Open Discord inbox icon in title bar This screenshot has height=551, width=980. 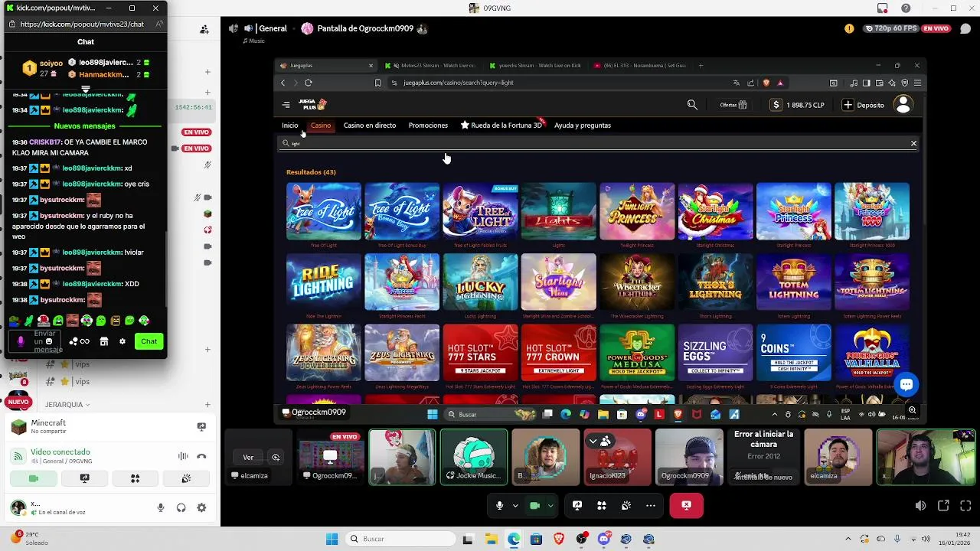(x=883, y=8)
